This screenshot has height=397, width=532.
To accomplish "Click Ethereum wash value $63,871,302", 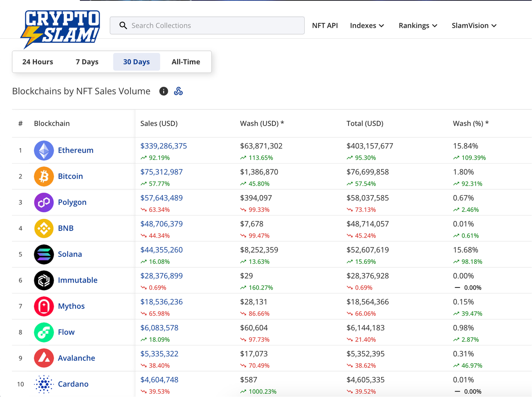I will click(261, 146).
